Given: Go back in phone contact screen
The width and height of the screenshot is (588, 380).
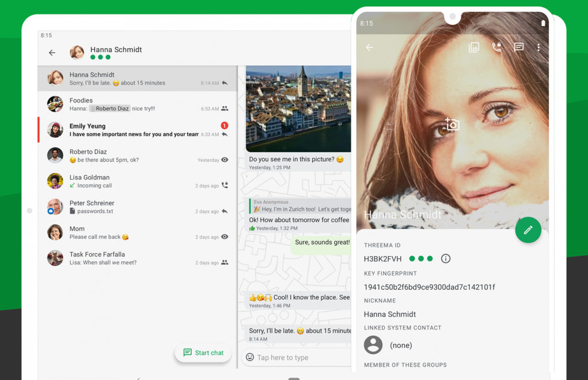Looking at the screenshot, I should (x=369, y=47).
